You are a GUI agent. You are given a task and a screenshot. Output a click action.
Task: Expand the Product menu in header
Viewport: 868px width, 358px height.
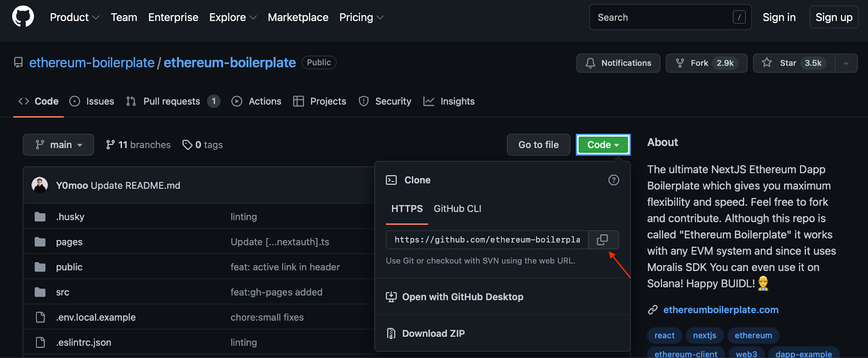[74, 17]
